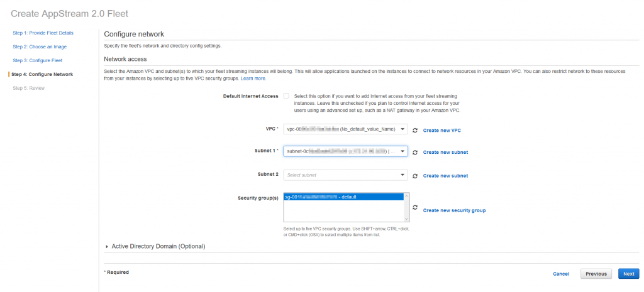Viewport: 644px width, 292px height.
Task: Go to Step 1: Provide Fleet Details
Action: pos(43,33)
